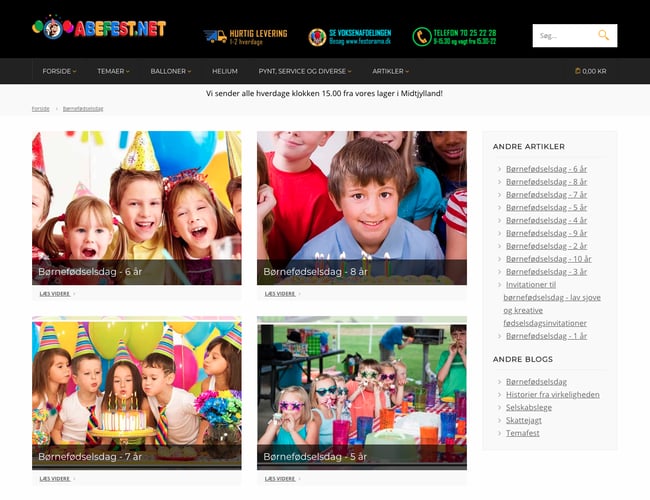Click Forside in the breadcrumb
650x500 pixels.
tap(40, 108)
